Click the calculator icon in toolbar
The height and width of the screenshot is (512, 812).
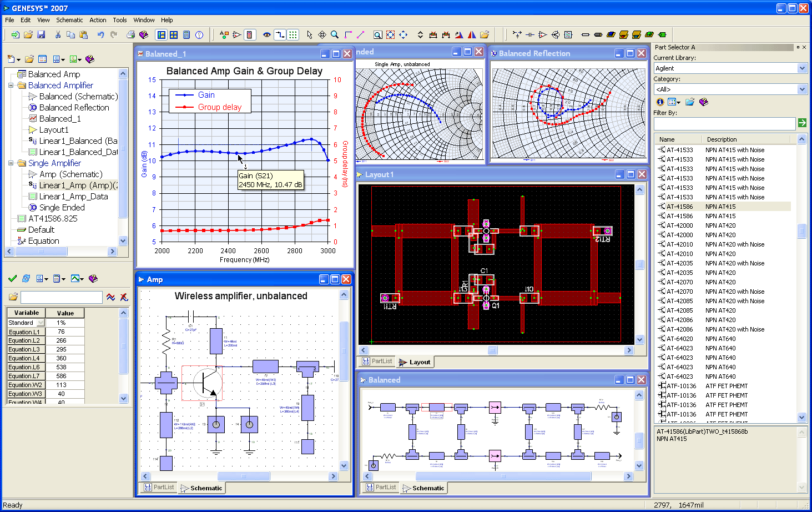point(186,34)
